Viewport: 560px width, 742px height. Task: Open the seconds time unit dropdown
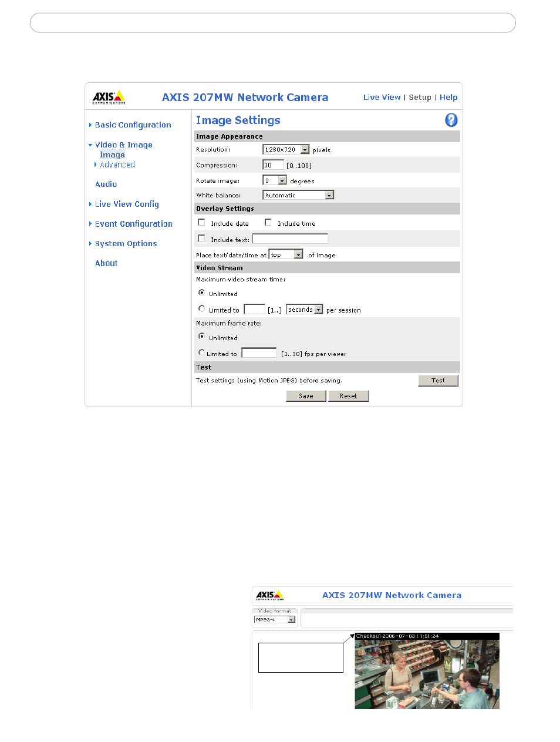coord(305,310)
